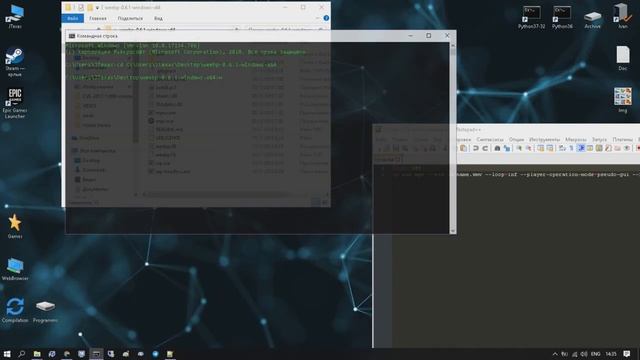Select the Img desktop icon
This screenshot has width=640, height=360.
[622, 100]
